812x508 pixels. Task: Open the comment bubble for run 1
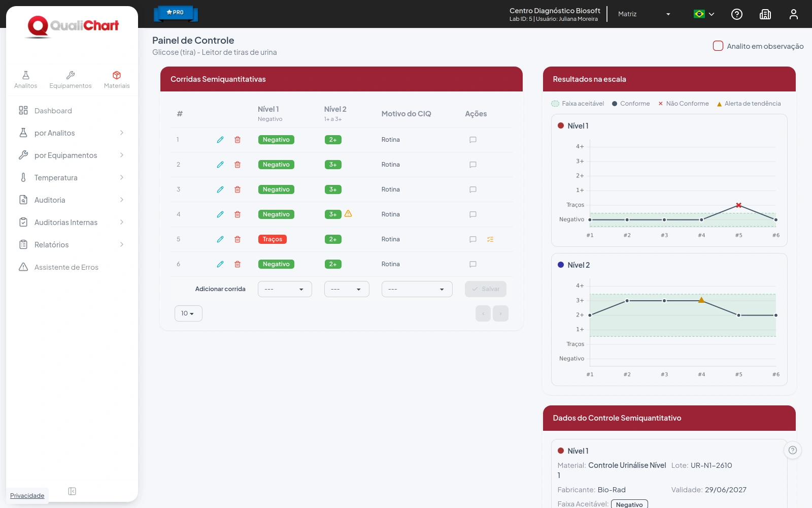[473, 140]
